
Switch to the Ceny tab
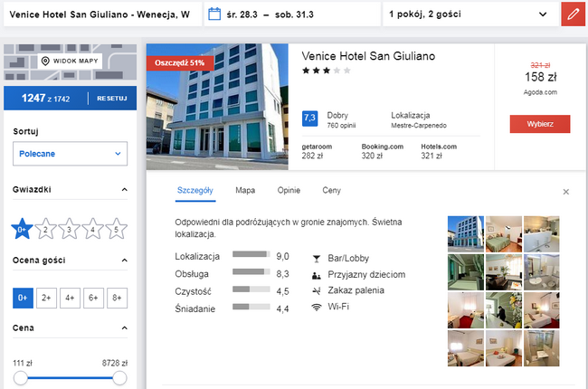click(x=331, y=191)
